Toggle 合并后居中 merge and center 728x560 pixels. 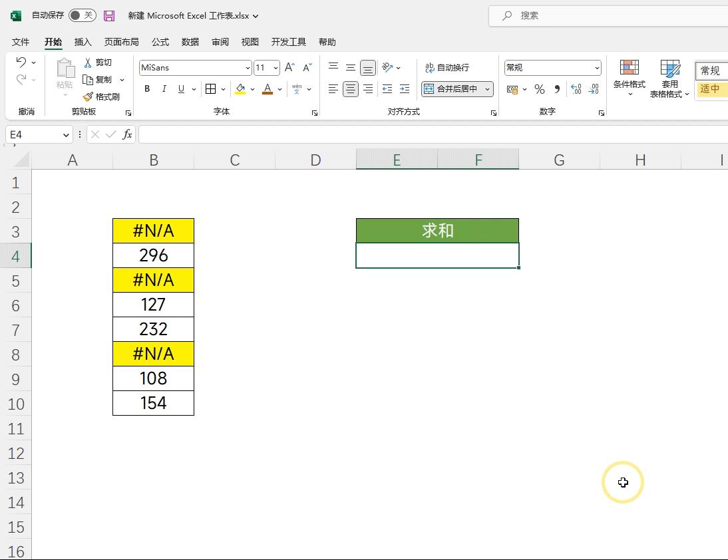click(x=453, y=88)
